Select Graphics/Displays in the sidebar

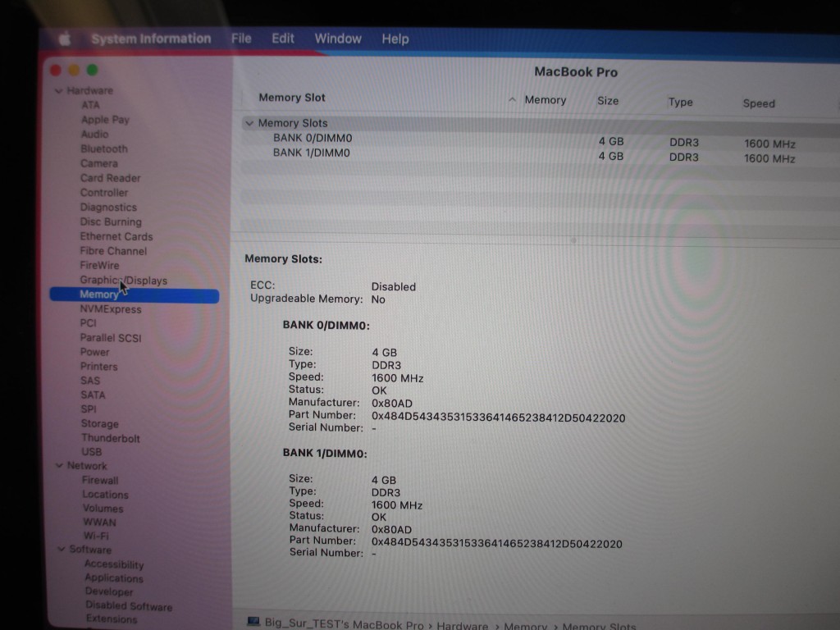[123, 281]
